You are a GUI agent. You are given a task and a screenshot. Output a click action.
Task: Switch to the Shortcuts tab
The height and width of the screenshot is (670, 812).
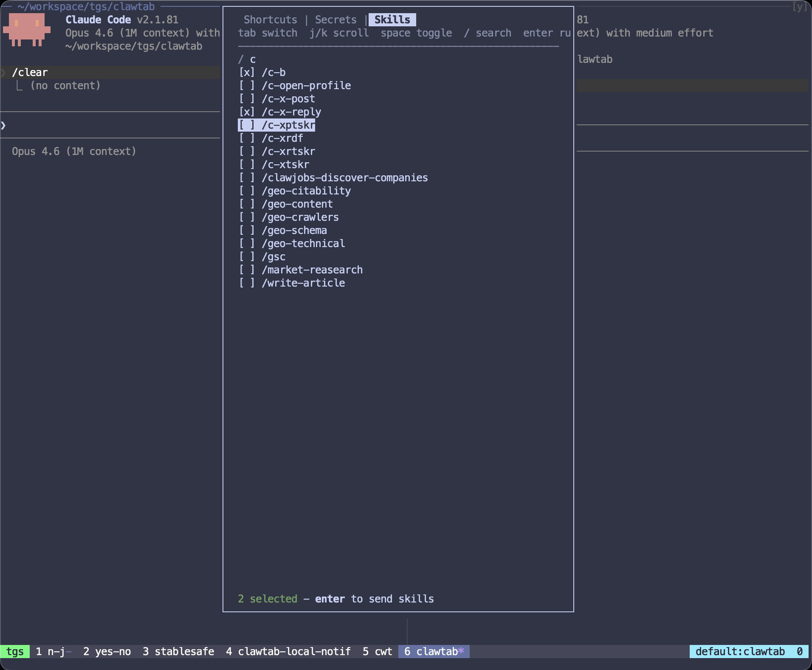[270, 20]
